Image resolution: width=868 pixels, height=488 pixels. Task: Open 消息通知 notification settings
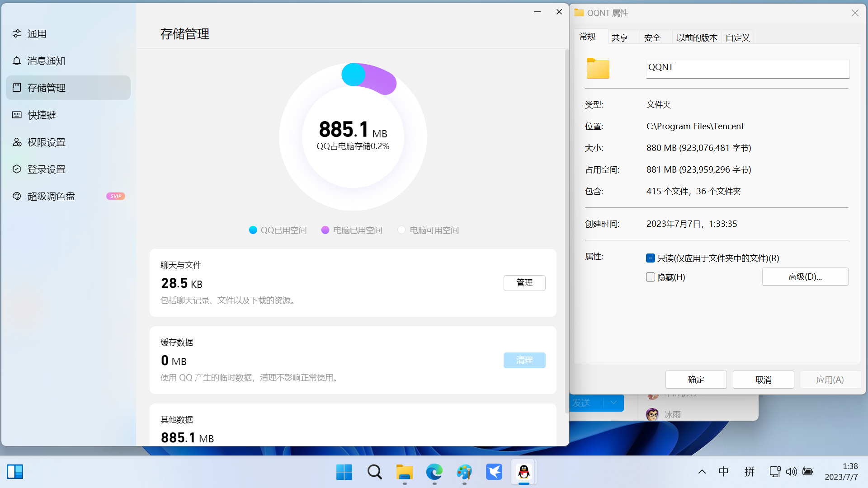point(68,61)
